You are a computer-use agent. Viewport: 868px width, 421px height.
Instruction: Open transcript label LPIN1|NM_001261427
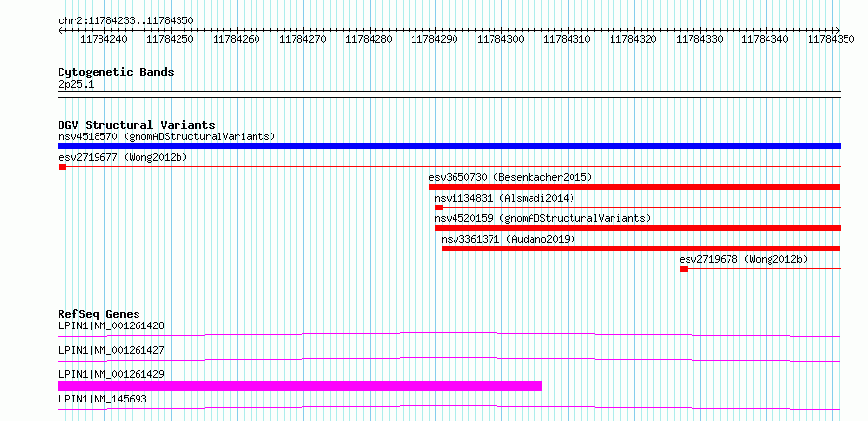coord(111,350)
